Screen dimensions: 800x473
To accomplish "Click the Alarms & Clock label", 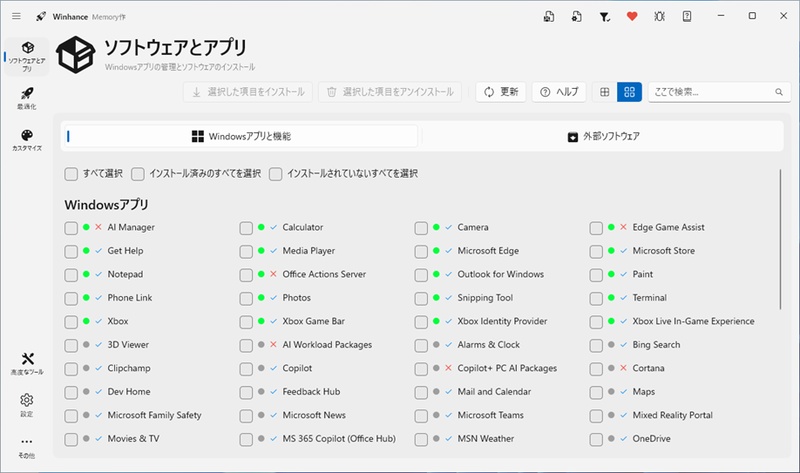I will pos(488,344).
